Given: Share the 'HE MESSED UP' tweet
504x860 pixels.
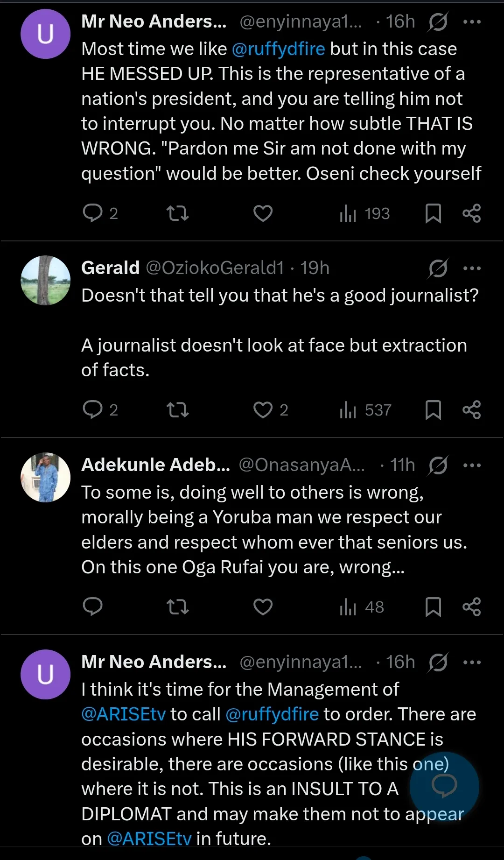Looking at the screenshot, I should click(x=471, y=213).
